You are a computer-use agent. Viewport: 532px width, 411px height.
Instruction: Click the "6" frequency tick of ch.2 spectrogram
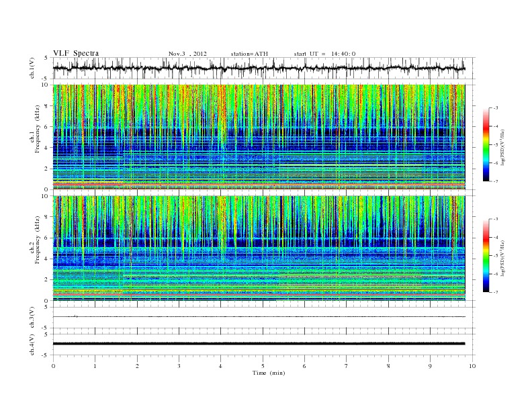tap(47, 238)
